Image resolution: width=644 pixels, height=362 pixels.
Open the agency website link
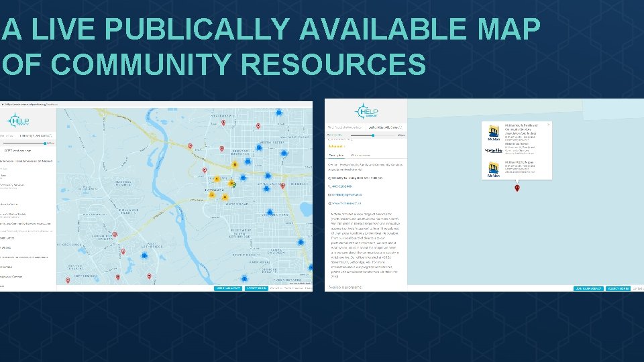(x=347, y=203)
